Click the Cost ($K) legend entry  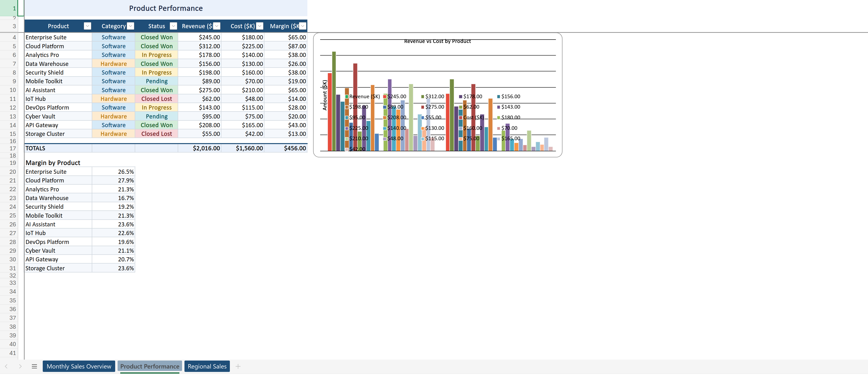pyautogui.click(x=471, y=117)
